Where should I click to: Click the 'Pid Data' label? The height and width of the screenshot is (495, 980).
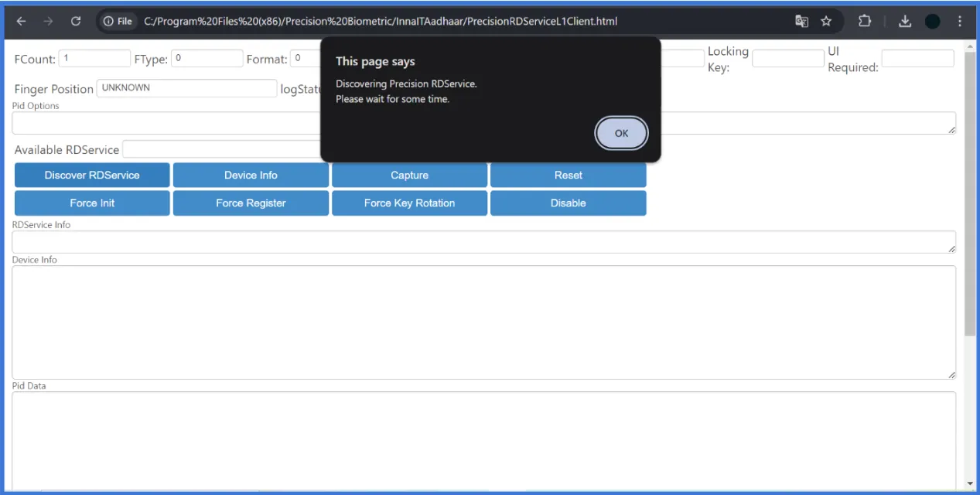tap(29, 385)
